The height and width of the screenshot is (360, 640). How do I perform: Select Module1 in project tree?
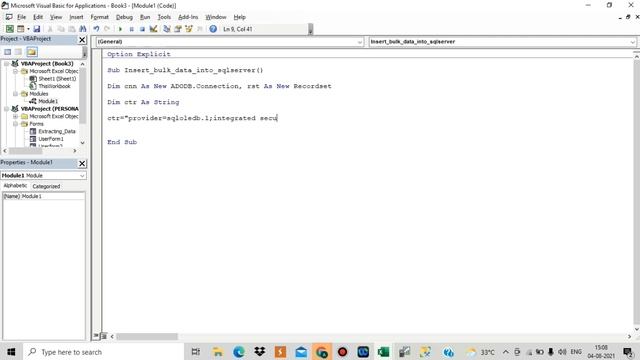click(48, 101)
